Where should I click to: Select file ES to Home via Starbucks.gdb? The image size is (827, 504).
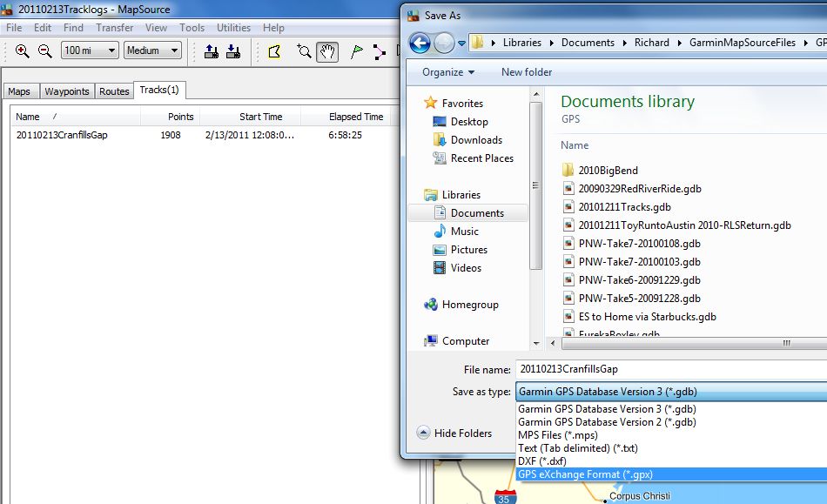pos(640,317)
